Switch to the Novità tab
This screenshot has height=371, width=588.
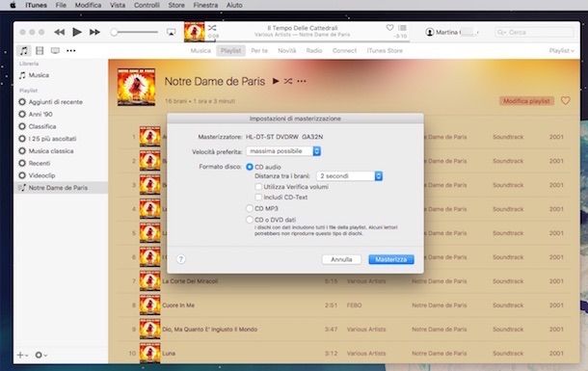click(x=287, y=50)
